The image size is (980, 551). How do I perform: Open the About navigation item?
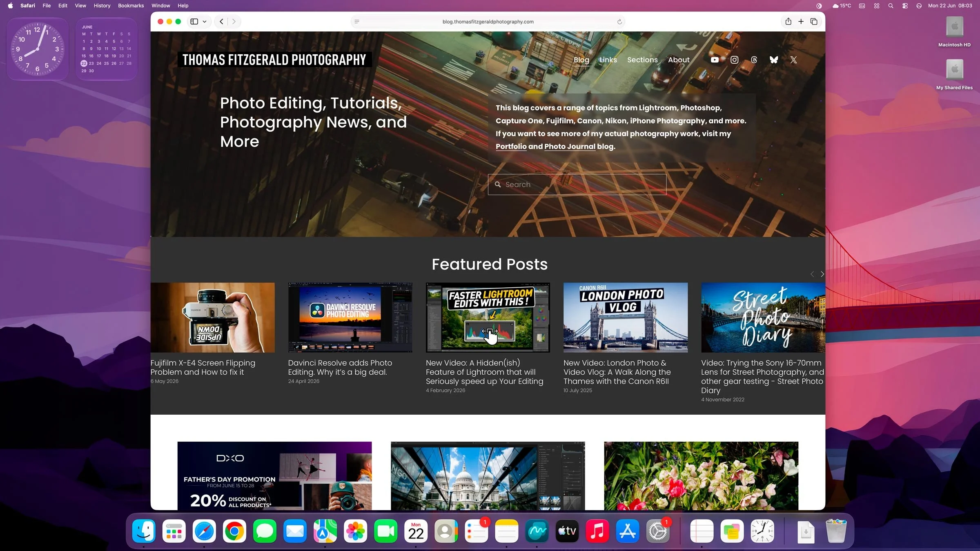click(679, 60)
